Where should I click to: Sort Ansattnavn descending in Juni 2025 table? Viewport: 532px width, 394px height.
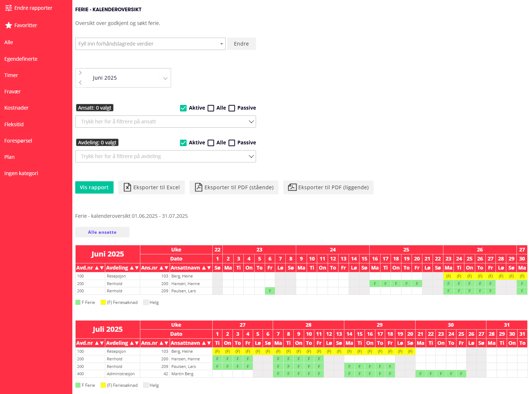(209, 268)
